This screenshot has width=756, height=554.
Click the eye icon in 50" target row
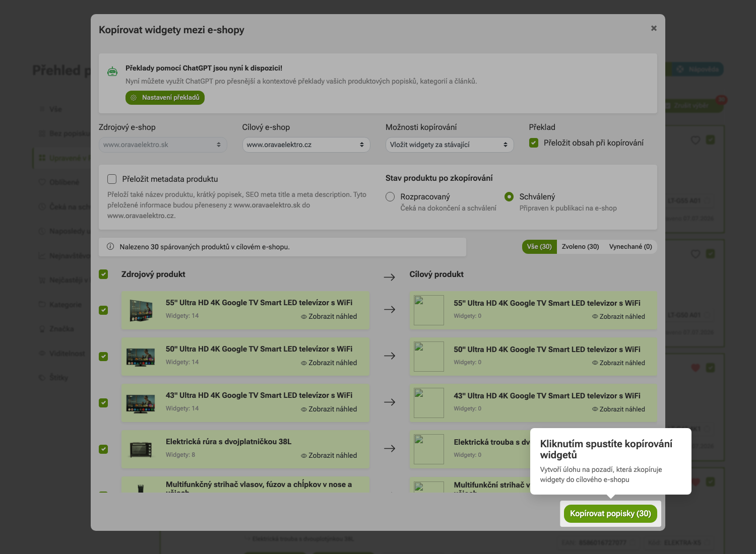[595, 363]
